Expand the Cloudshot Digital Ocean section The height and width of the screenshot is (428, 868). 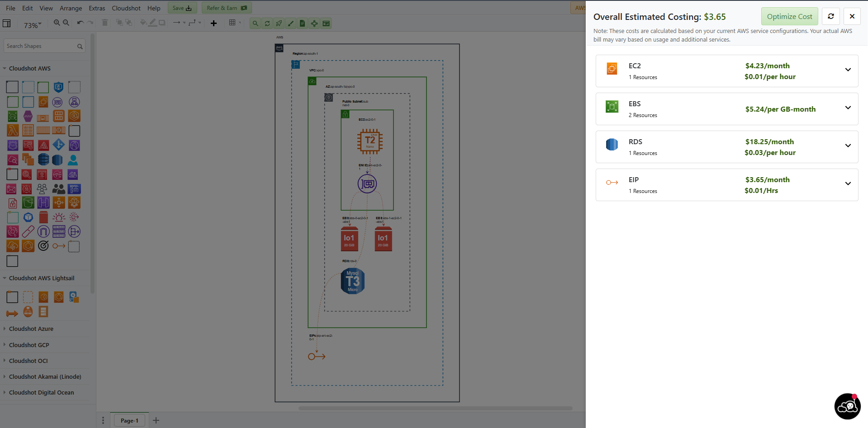click(42, 392)
